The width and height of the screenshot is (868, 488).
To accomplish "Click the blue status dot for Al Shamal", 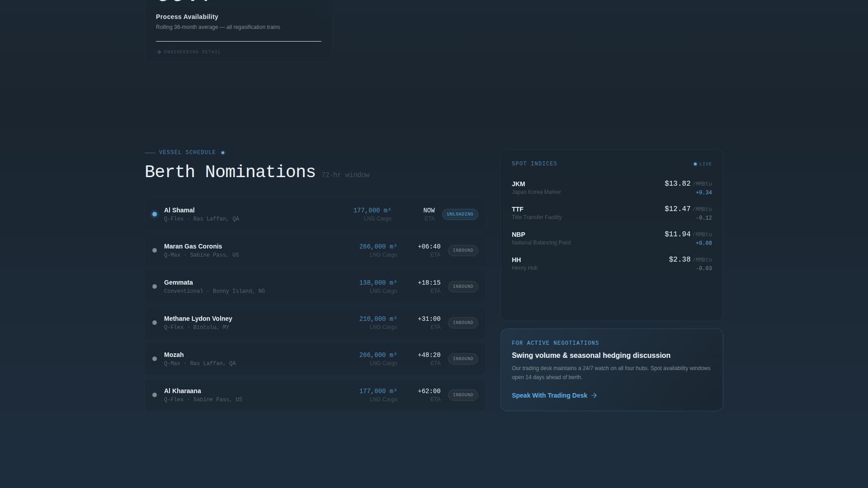I will point(155,214).
